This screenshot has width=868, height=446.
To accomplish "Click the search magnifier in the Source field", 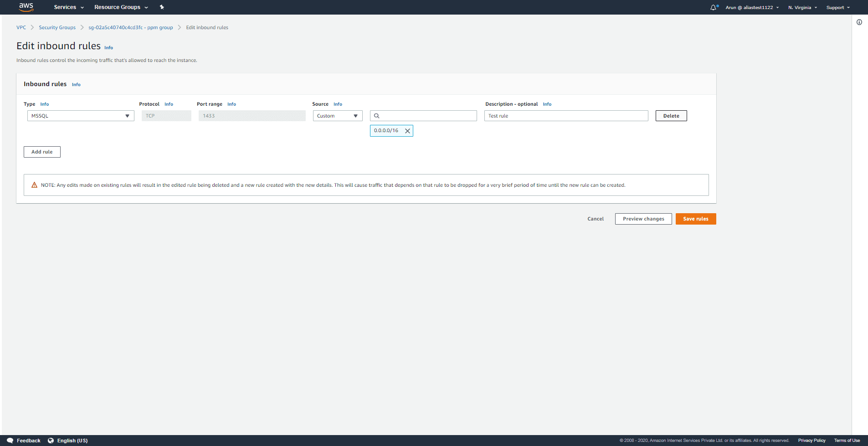I will (x=377, y=115).
